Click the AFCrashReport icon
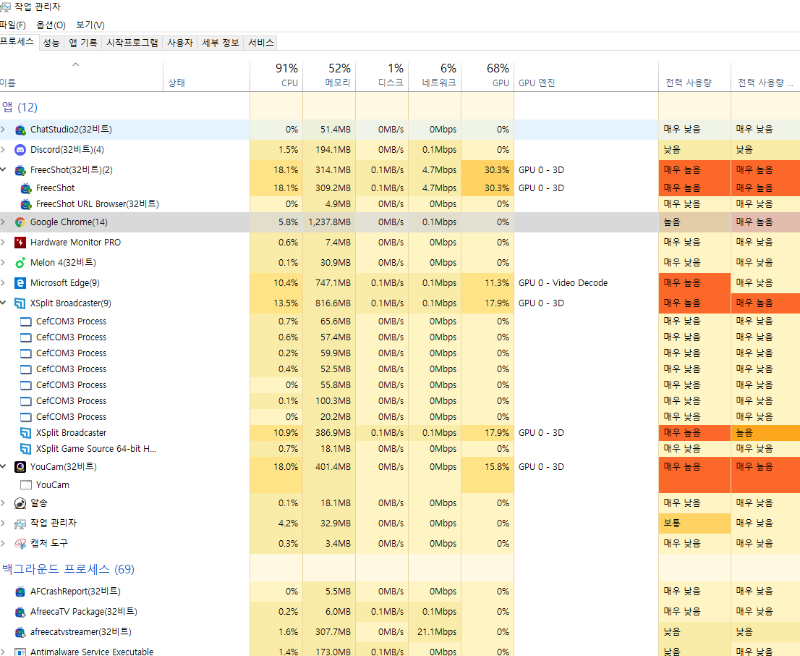This screenshot has height=656, width=800. [20, 592]
